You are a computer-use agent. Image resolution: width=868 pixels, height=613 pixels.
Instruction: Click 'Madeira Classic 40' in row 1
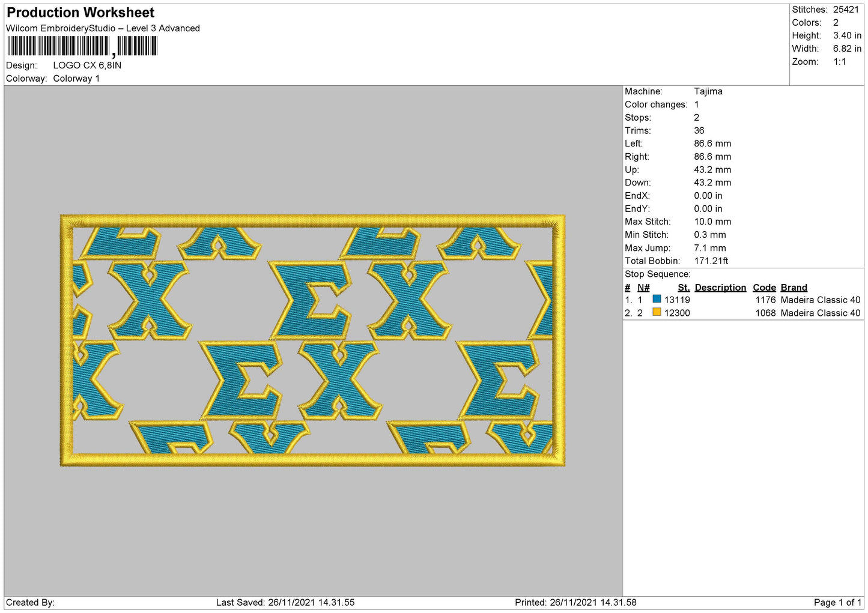coord(821,300)
